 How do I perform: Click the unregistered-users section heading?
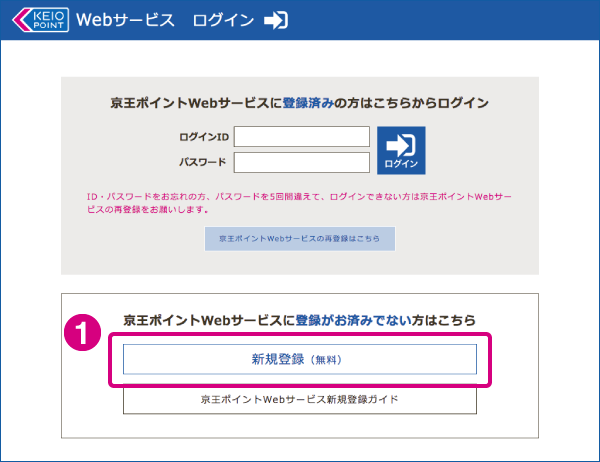(300, 320)
